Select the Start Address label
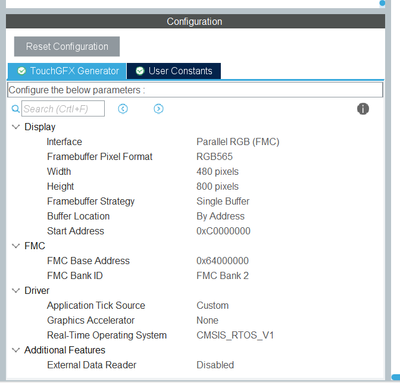Viewport: 400px width, 383px height. (x=76, y=231)
